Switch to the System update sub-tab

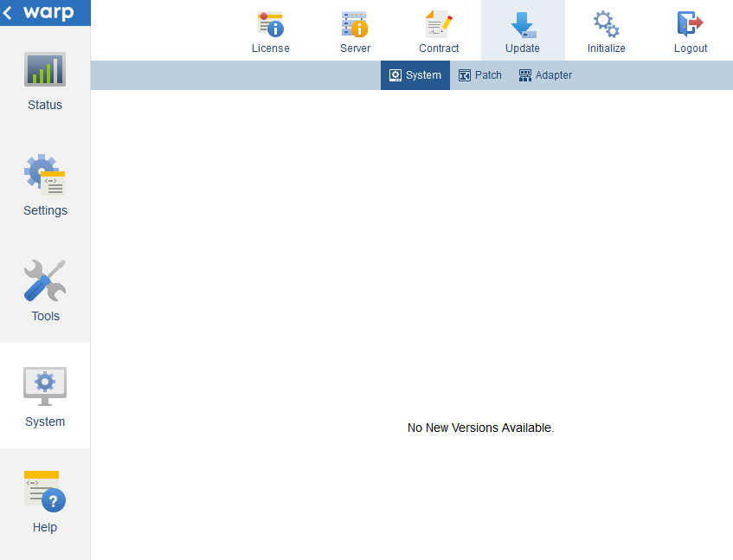pyautogui.click(x=415, y=75)
